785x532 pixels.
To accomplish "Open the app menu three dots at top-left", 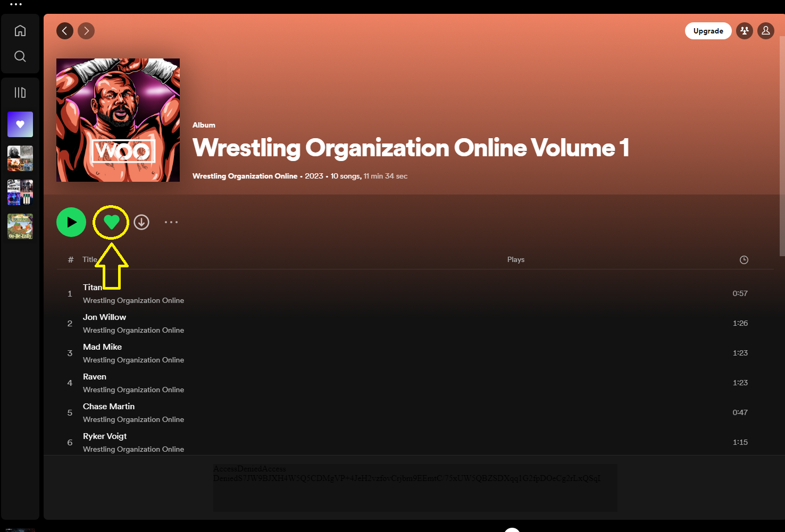I will (16, 4).
